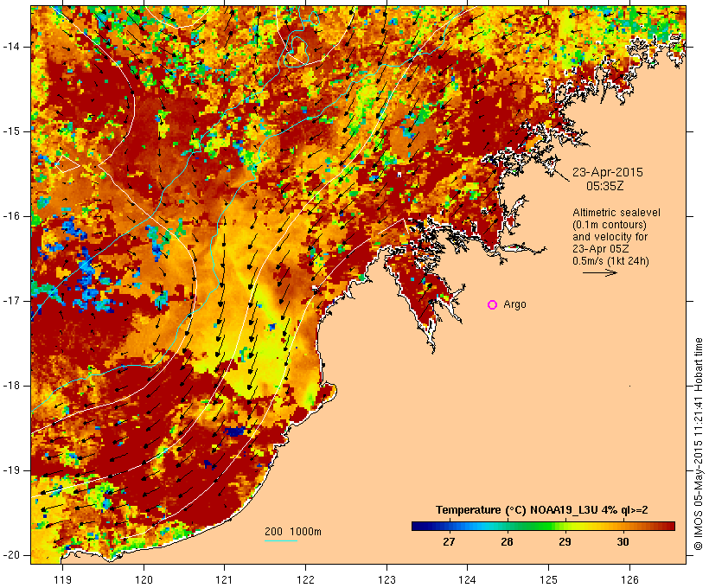Click the cyan 200m contour legend line

tap(281, 540)
